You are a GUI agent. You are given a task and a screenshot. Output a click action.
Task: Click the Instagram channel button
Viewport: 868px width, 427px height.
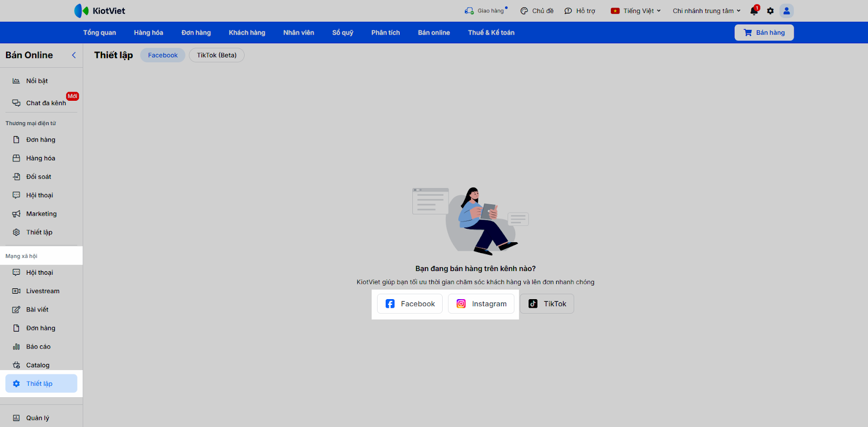point(481,304)
